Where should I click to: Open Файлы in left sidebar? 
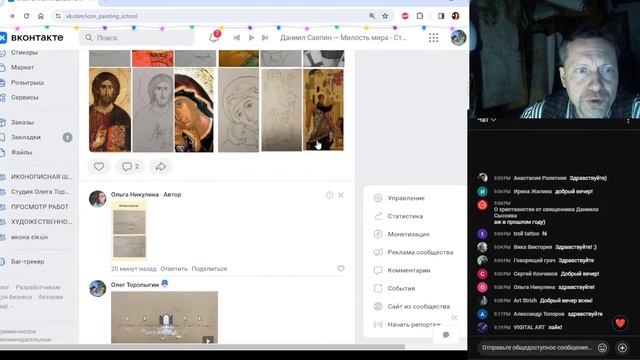click(x=22, y=152)
